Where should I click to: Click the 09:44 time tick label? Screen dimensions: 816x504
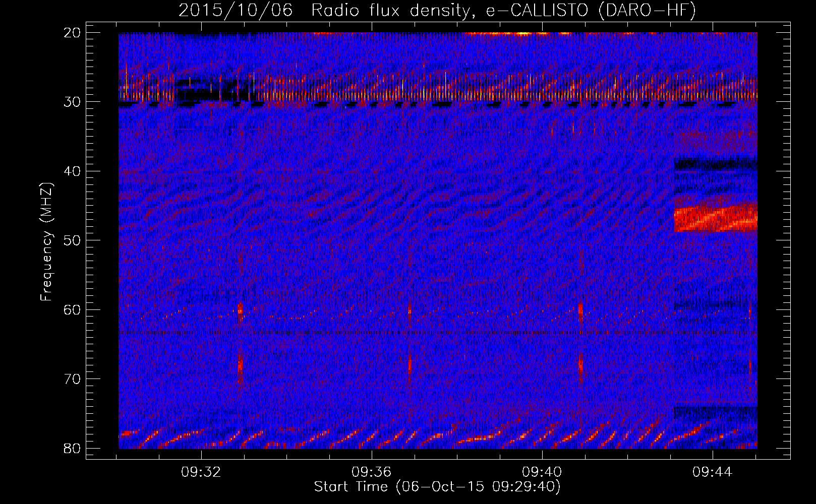[x=712, y=472]
